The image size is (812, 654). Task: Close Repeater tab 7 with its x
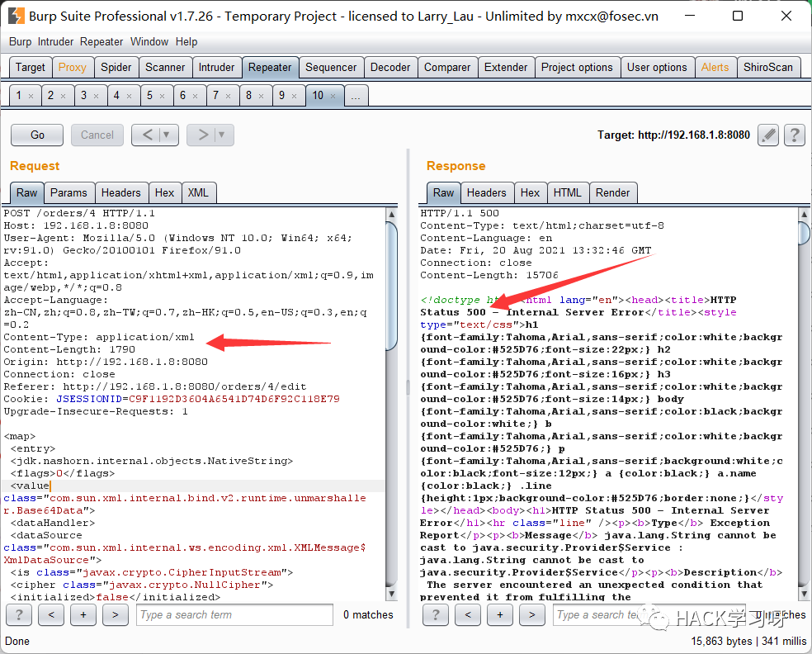[228, 96]
